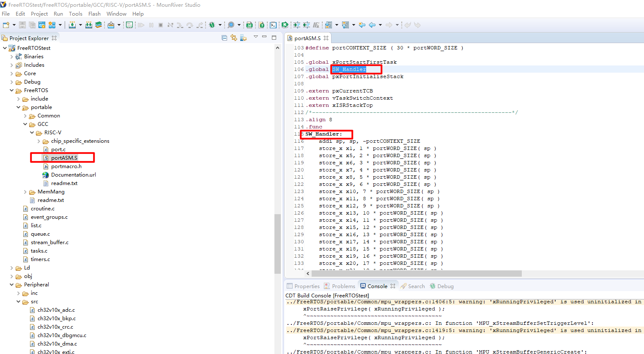Minimize the Project Explorer panel

264,37
